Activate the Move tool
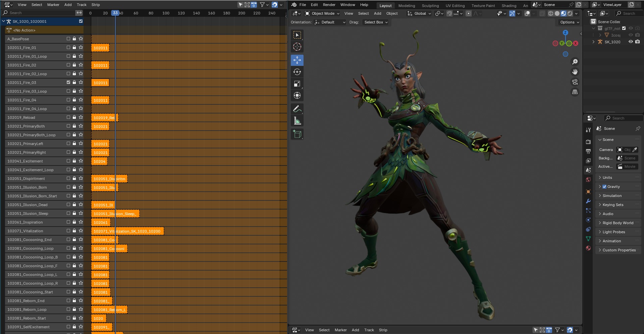The width and height of the screenshot is (644, 334). [x=297, y=60]
